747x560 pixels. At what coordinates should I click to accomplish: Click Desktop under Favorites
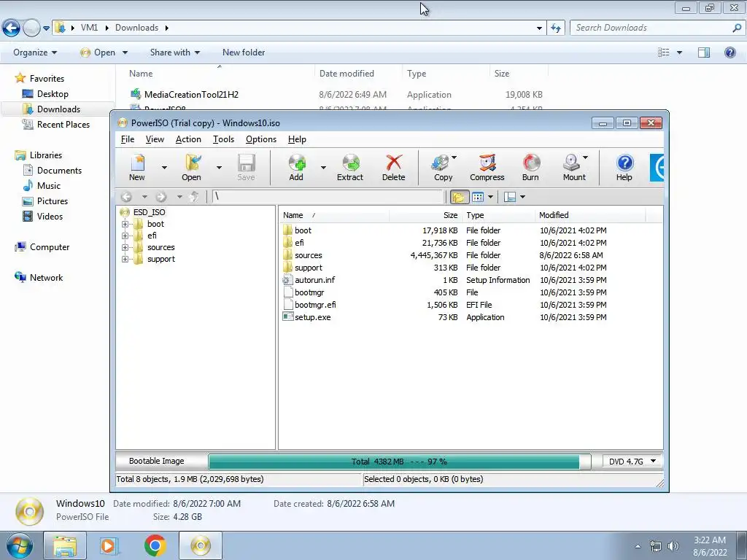(53, 94)
